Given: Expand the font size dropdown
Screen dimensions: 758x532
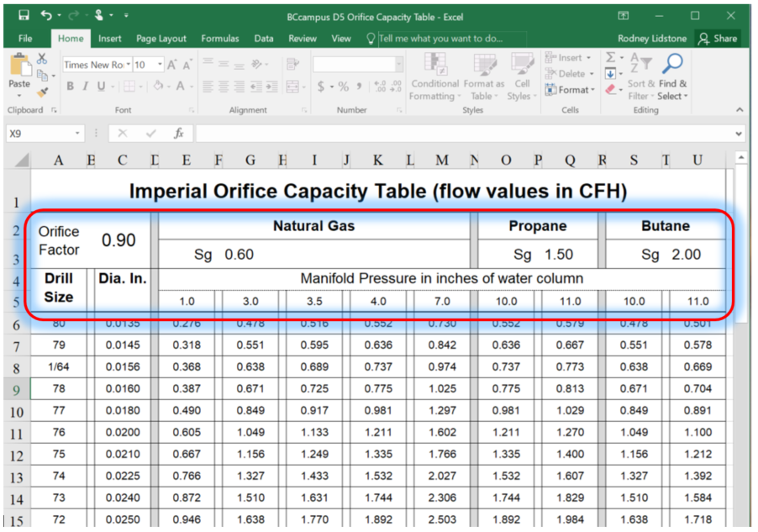Looking at the screenshot, I should tap(160, 65).
